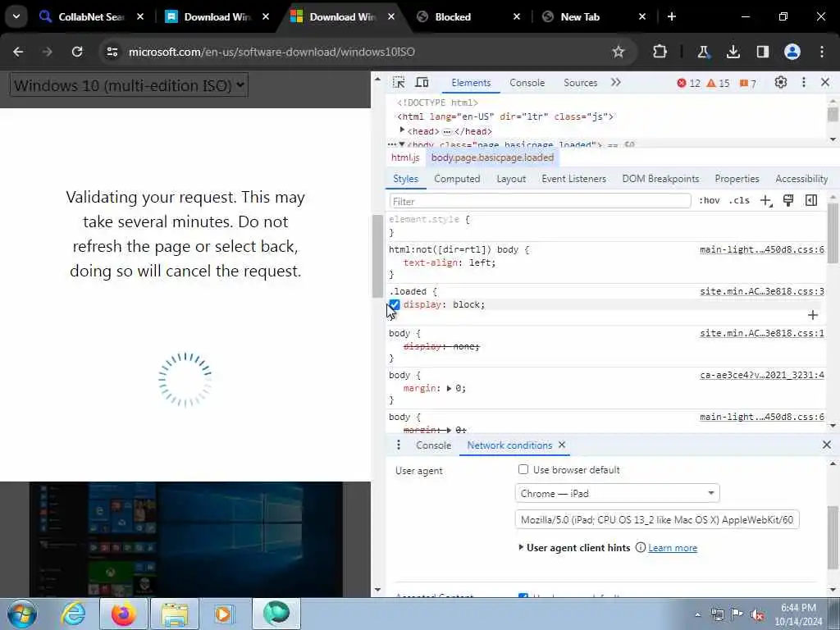Open the Chrome — iPad user agent dropdown
Image resolution: width=840 pixels, height=630 pixels.
pyautogui.click(x=617, y=493)
